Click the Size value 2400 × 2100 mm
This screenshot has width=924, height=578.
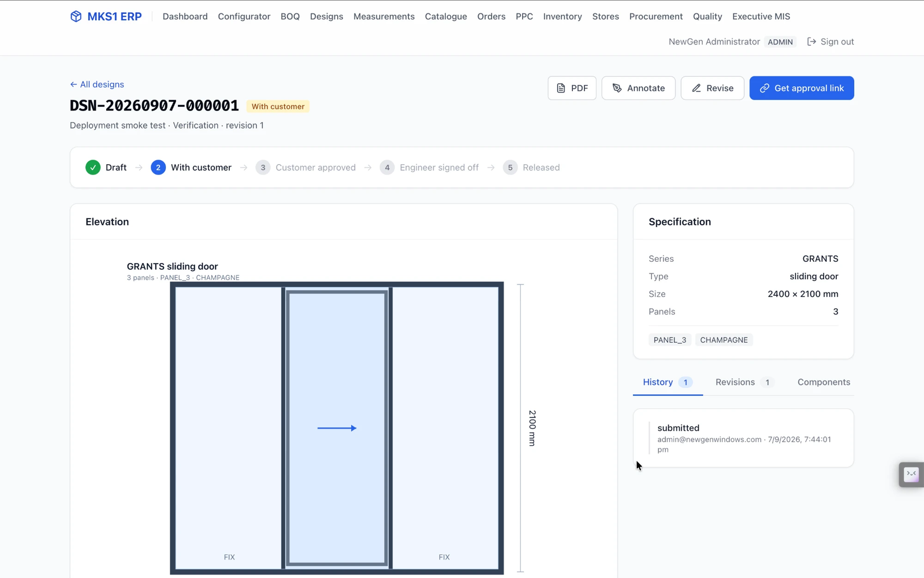click(803, 294)
